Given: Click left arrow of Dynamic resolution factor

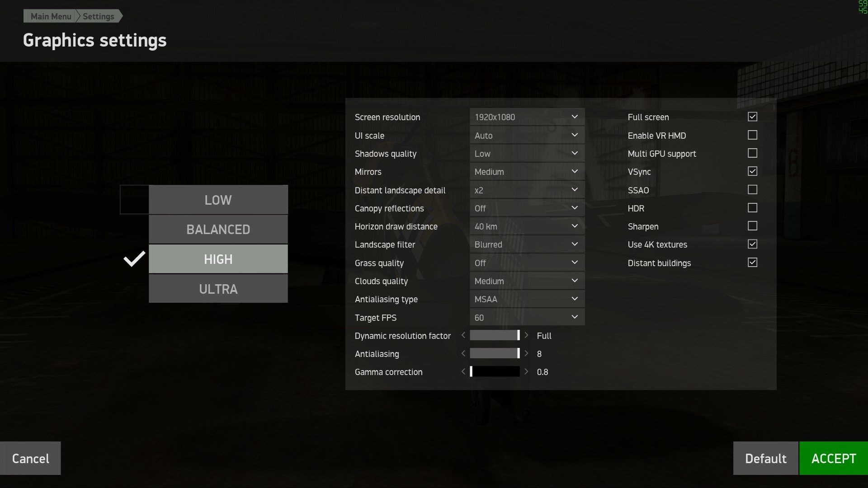Looking at the screenshot, I should point(463,335).
